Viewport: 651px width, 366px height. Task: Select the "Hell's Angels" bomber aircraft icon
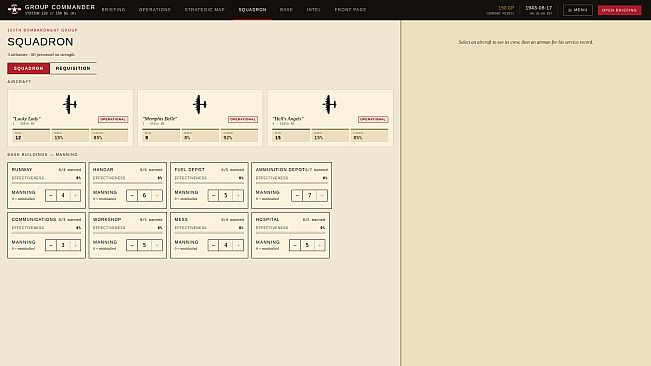coord(329,104)
